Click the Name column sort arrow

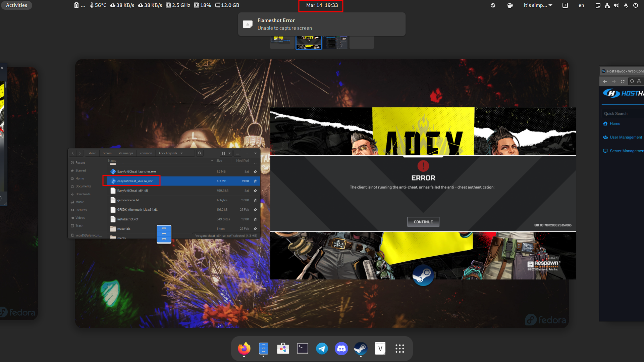coord(212,161)
